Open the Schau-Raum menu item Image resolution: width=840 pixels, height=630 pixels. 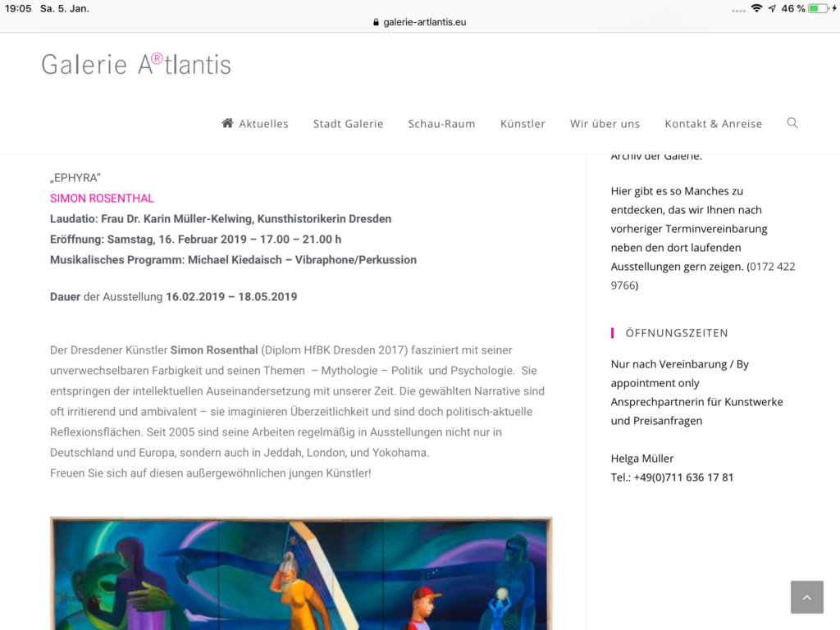click(441, 124)
